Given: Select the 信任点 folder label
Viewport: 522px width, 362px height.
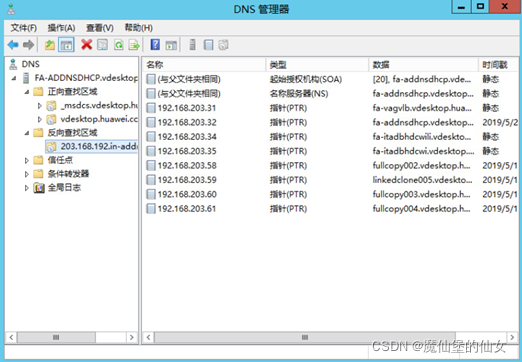Looking at the screenshot, I should point(60,160).
